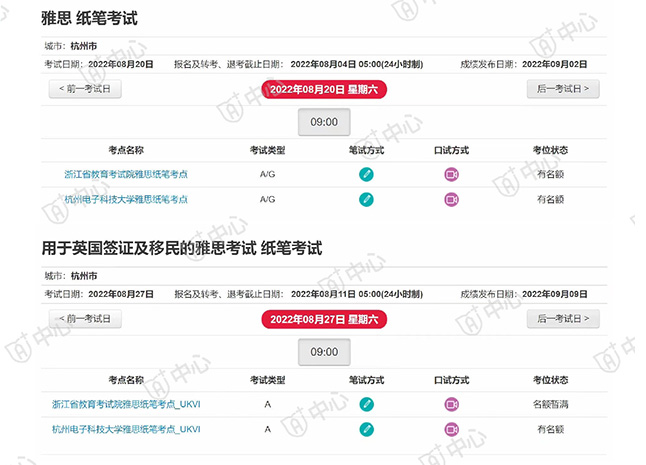Click the 雅思 纸笔考试 heading
Image resolution: width=646 pixels, height=465 pixels.
click(89, 18)
